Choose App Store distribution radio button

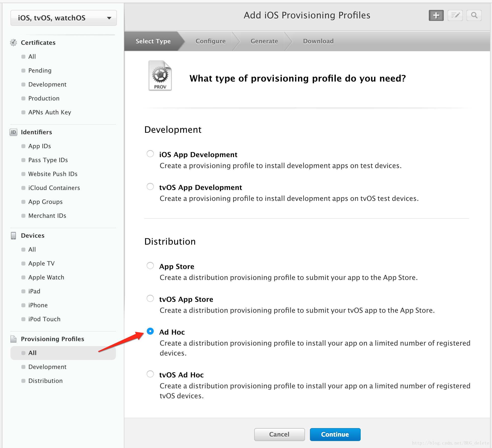pyautogui.click(x=150, y=266)
